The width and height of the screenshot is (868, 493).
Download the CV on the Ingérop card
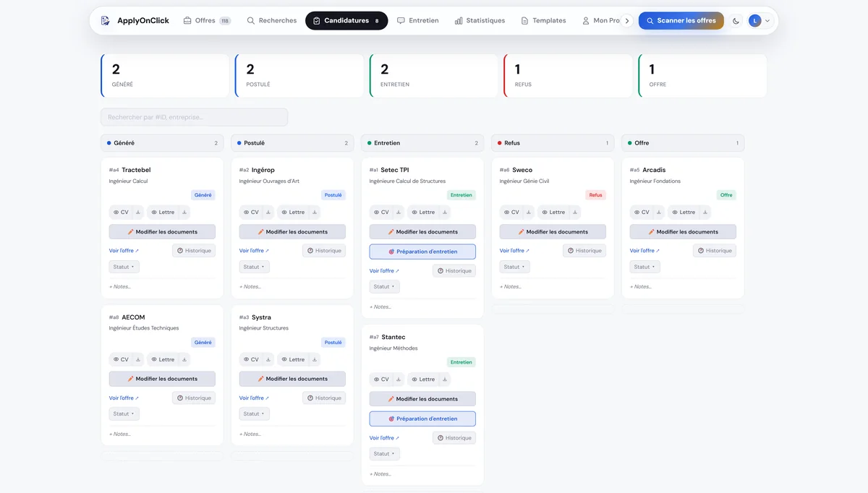coord(268,213)
